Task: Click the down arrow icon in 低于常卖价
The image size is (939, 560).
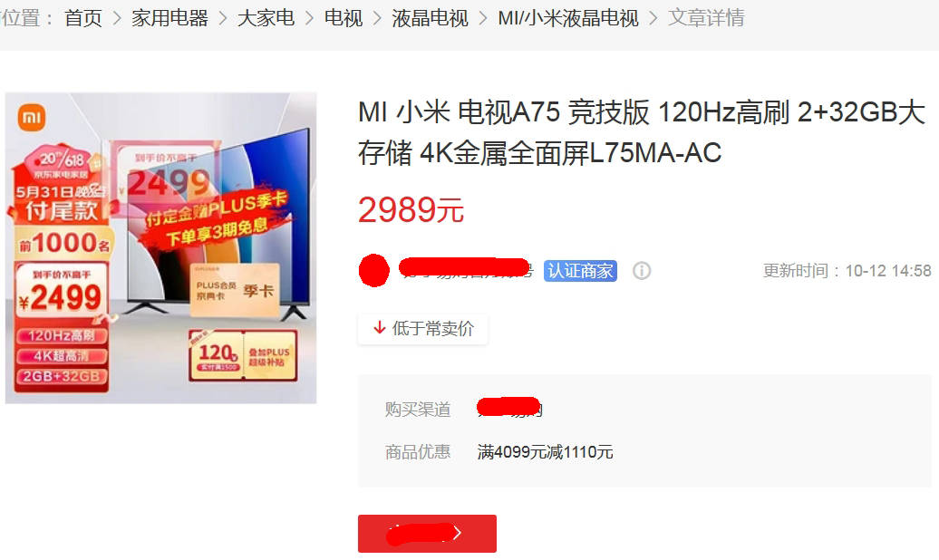Action: (379, 328)
